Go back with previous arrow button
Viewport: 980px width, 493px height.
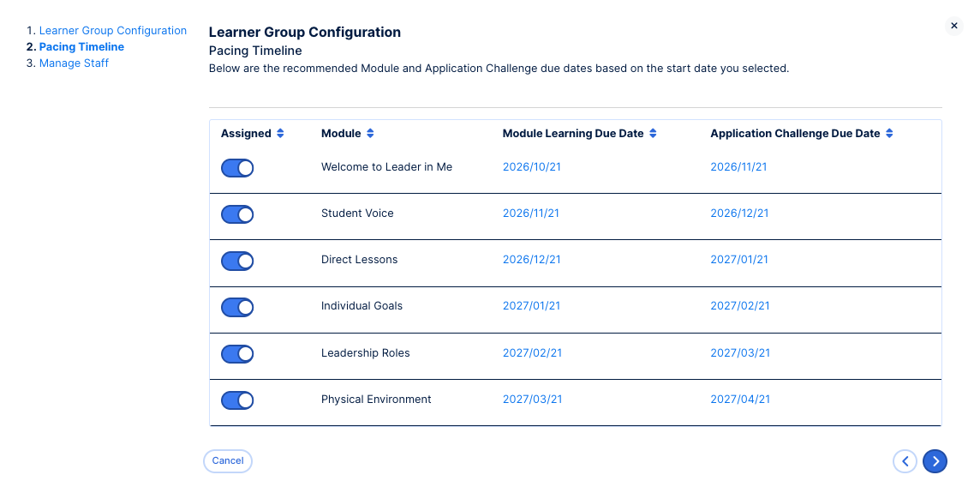905,462
